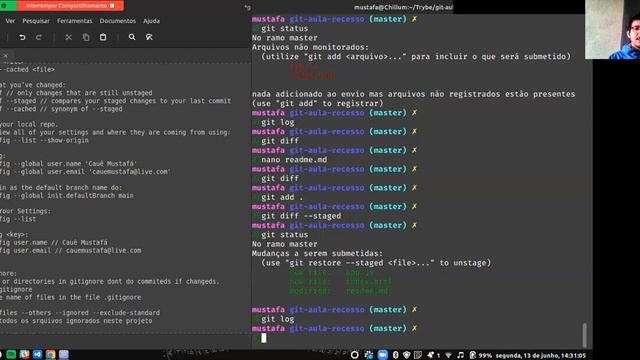Click the Redo arrow in editor toolbar
The width and height of the screenshot is (640, 360).
tap(39, 37)
